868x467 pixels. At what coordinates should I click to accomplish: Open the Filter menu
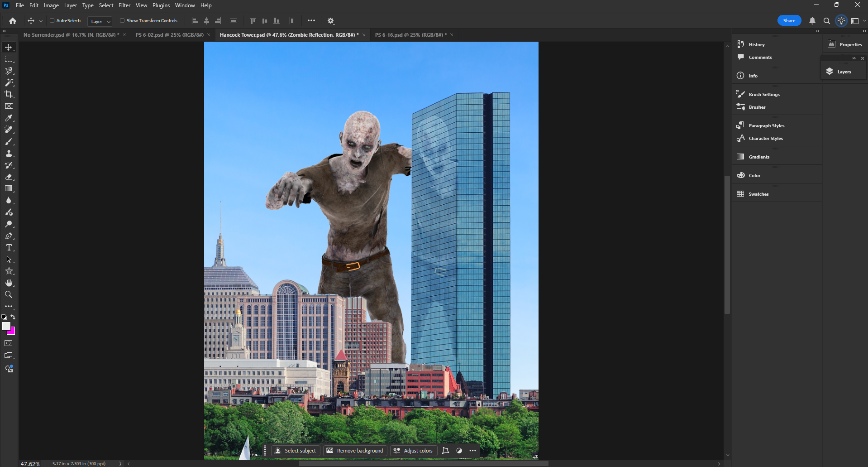(124, 5)
